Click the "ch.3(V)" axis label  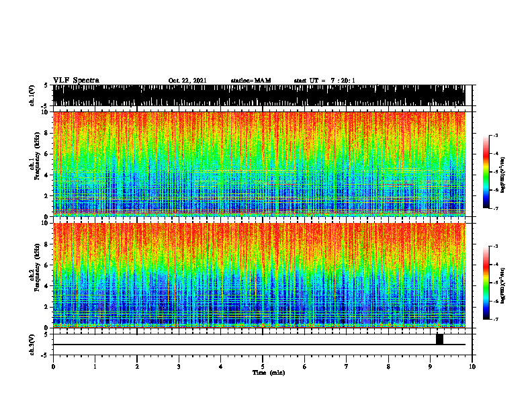click(32, 345)
